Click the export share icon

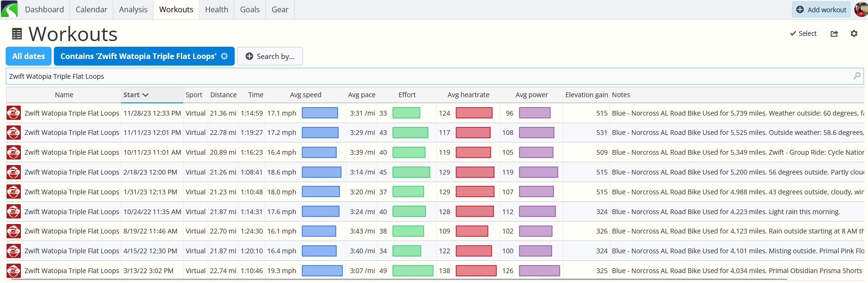coord(834,33)
